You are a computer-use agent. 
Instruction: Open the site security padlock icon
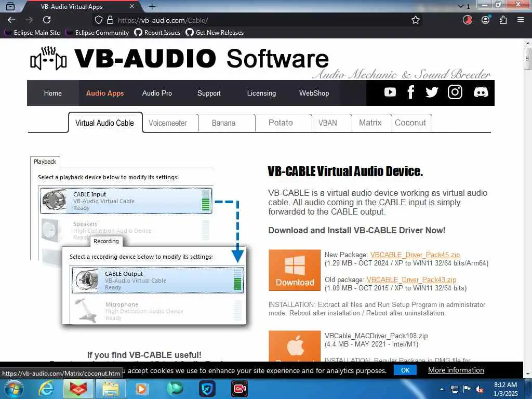[110, 20]
